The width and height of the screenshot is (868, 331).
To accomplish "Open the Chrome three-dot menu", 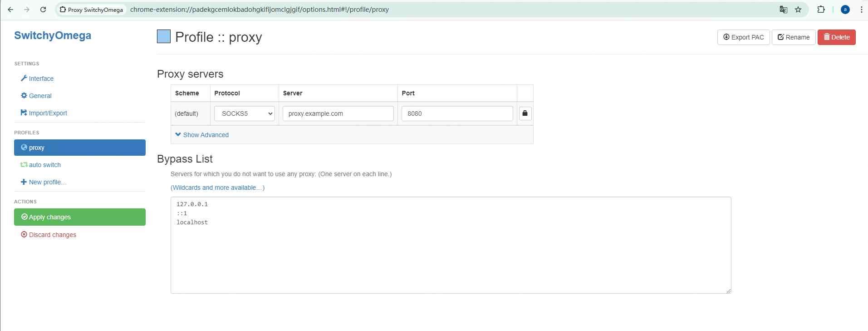I will click(861, 10).
